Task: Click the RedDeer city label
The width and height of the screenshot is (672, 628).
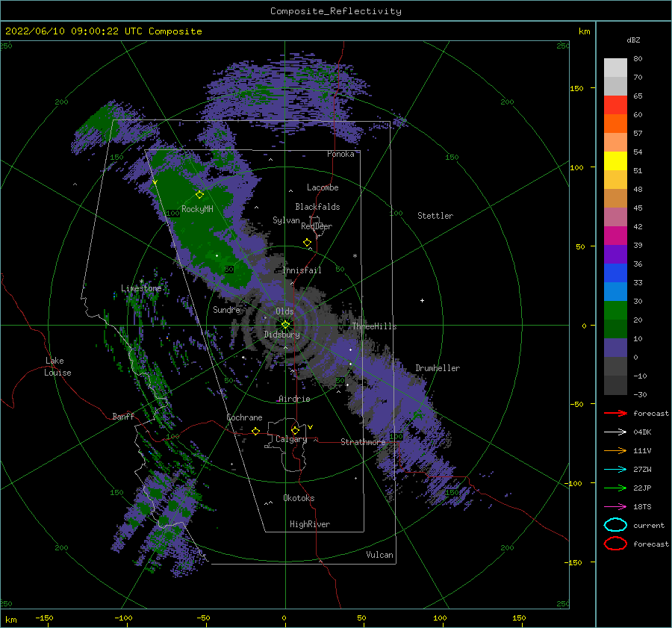Action: pos(317,226)
